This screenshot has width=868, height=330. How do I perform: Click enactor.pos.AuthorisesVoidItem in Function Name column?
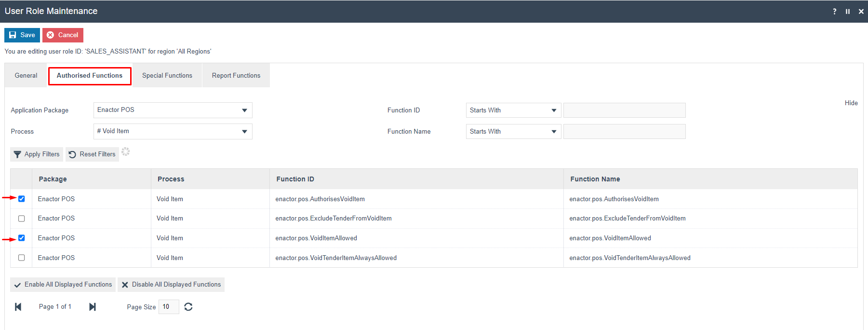point(614,199)
